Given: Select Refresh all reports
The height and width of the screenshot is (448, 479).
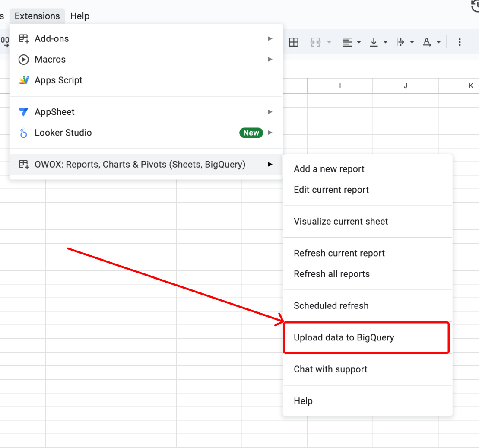Looking at the screenshot, I should coord(368,274).
